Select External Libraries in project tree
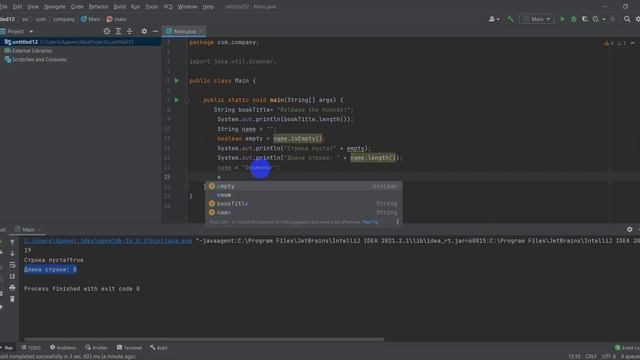The height and width of the screenshot is (360, 640). coord(32,51)
